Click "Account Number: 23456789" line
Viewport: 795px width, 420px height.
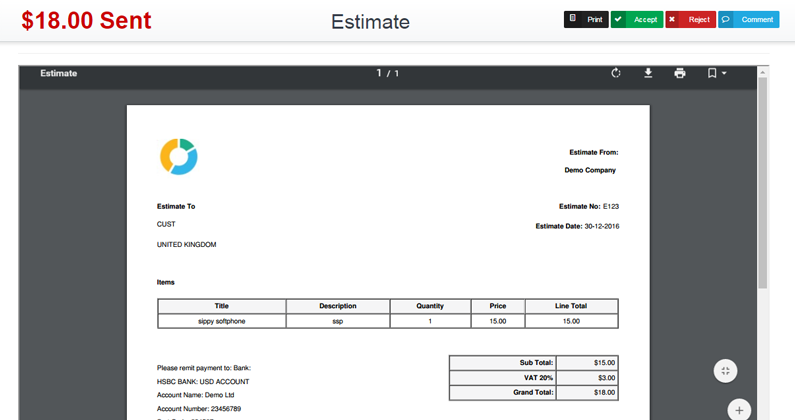tap(199, 408)
